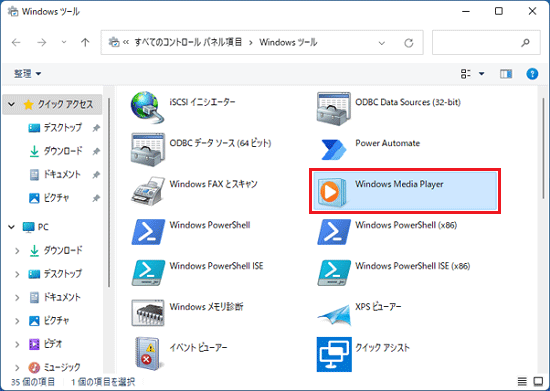The width and height of the screenshot is (550, 391).
Task: Click the help question mark icon
Action: click(x=532, y=74)
